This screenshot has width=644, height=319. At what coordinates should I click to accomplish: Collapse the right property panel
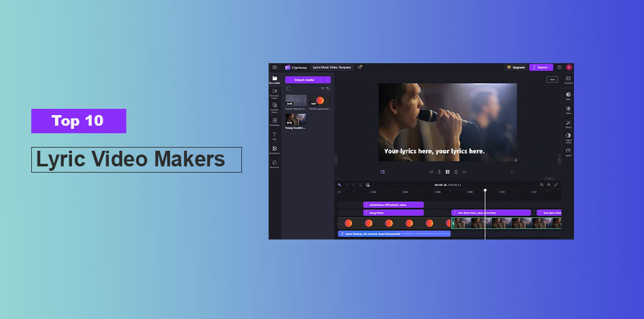click(x=559, y=160)
